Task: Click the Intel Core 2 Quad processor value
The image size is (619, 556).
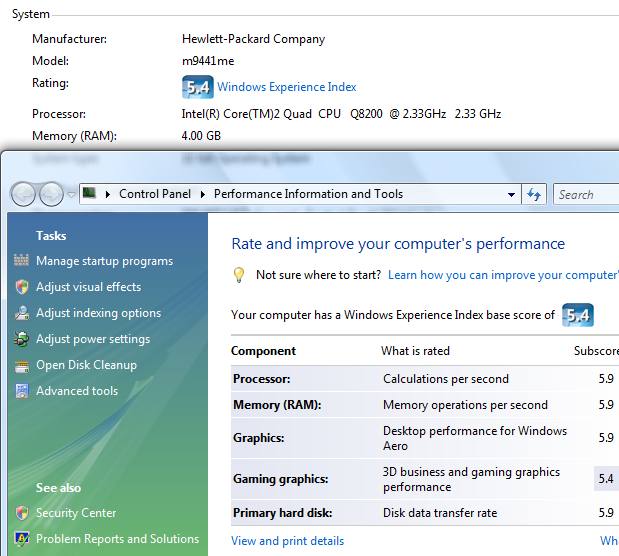Action: point(341,114)
